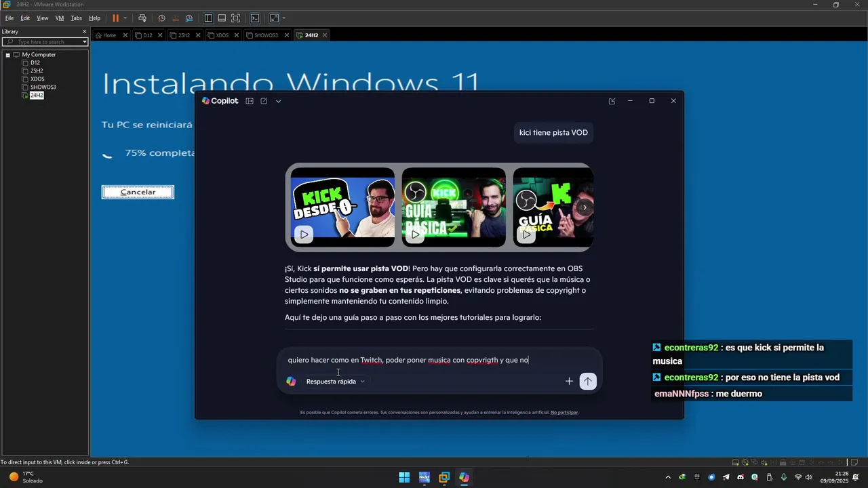This screenshot has height=488, width=868.
Task: Open the weather widget showing 17°C Soleado
Action: (26, 477)
